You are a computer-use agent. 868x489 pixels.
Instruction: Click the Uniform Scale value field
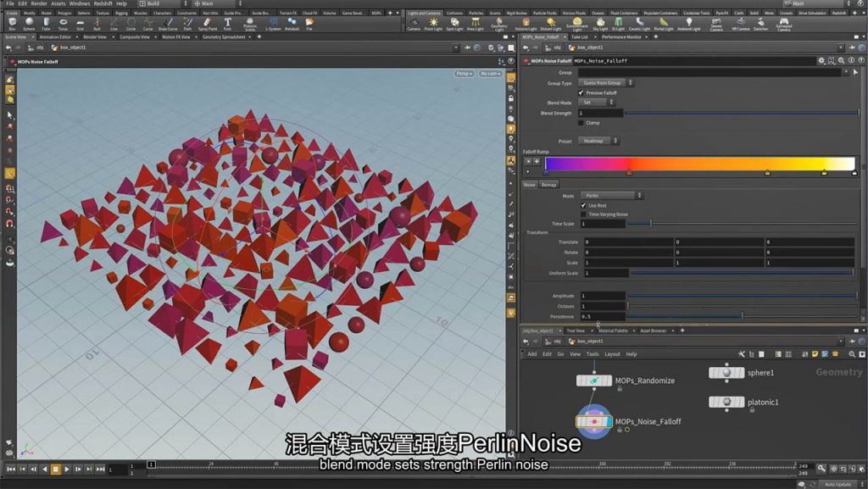(x=606, y=273)
